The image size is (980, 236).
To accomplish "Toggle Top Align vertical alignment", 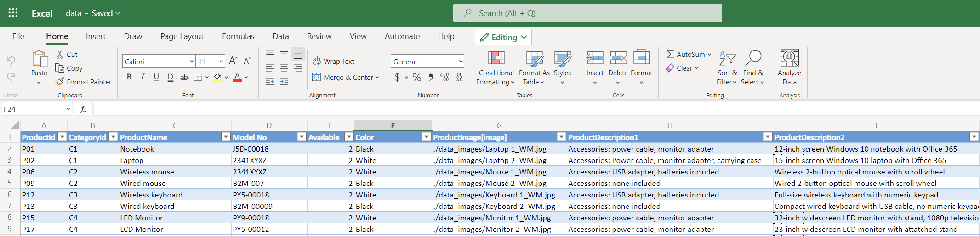I will tap(270, 54).
